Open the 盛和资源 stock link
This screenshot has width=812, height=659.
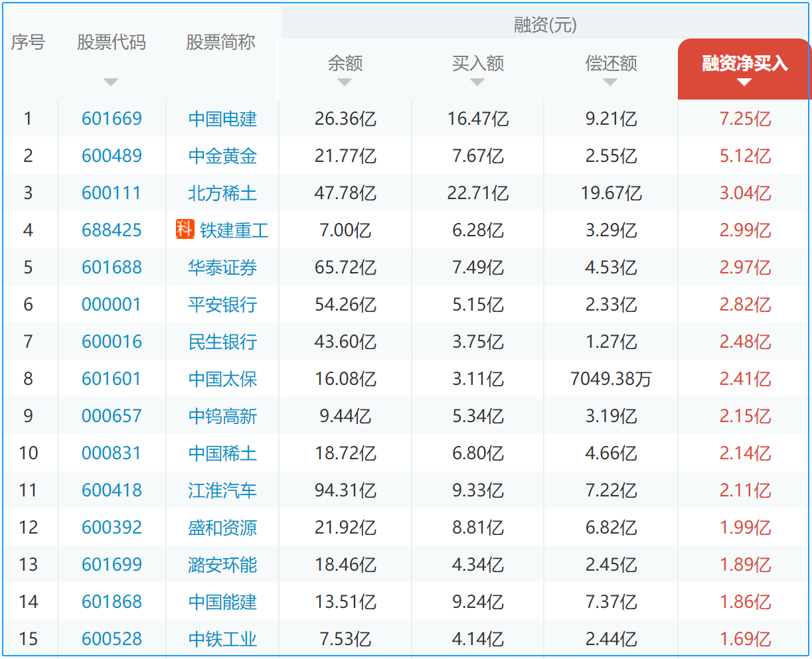pos(222,528)
